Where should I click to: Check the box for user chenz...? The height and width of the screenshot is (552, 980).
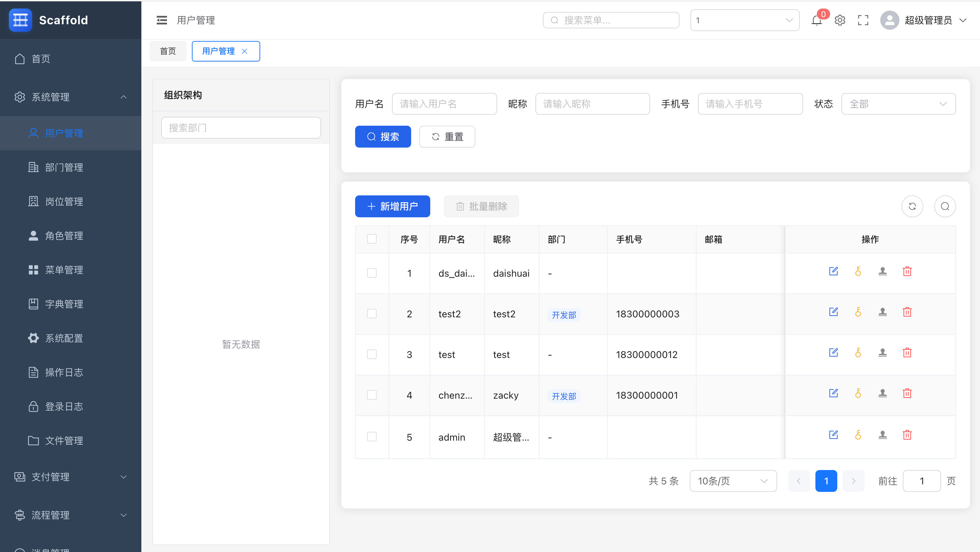372,395
